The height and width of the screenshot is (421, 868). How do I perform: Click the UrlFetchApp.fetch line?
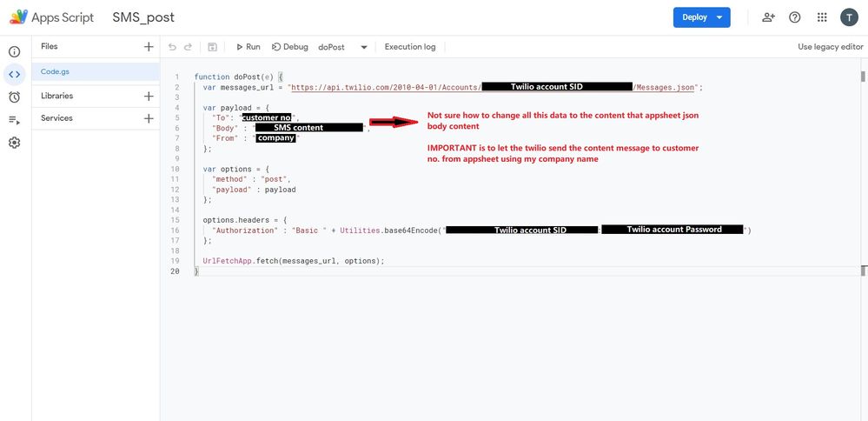pyautogui.click(x=294, y=261)
